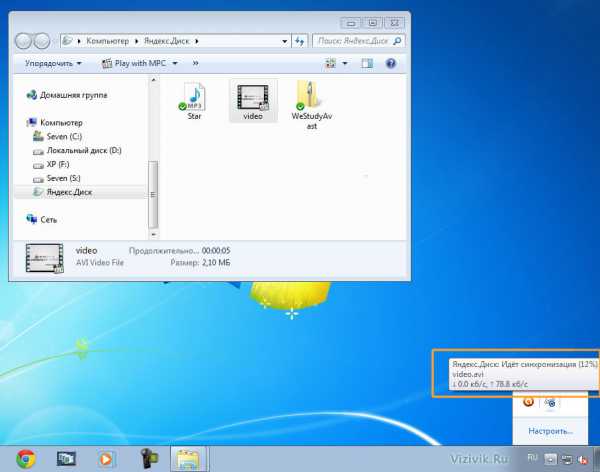600x472 pixels.
Task: Expand the arrow after Компьютер in breadcrumb
Action: pos(137,41)
